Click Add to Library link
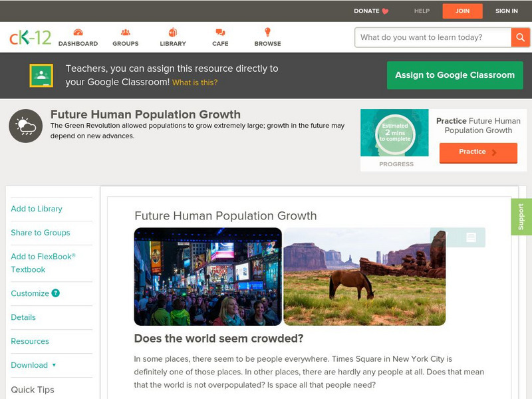This screenshot has width=532, height=399. point(37,209)
